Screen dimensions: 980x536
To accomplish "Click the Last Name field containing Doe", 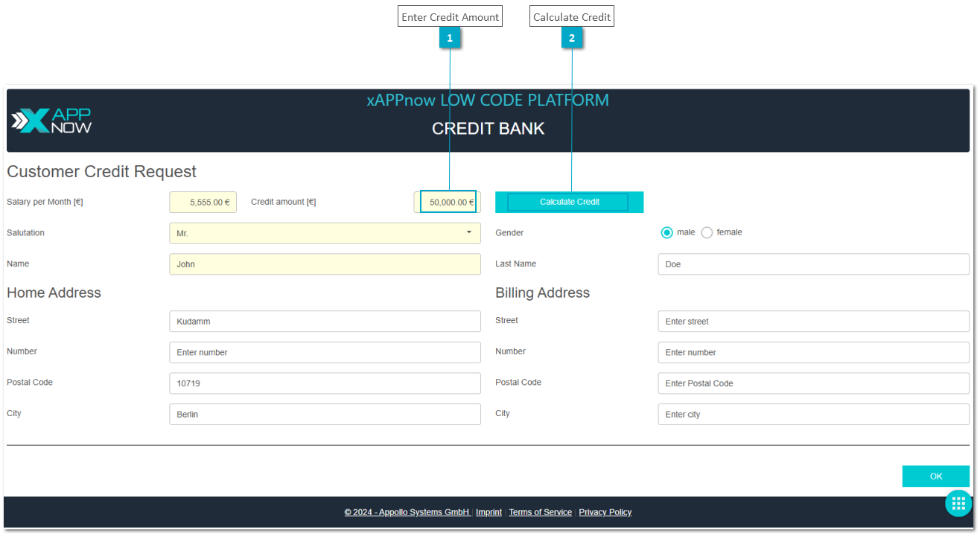I will point(813,264).
